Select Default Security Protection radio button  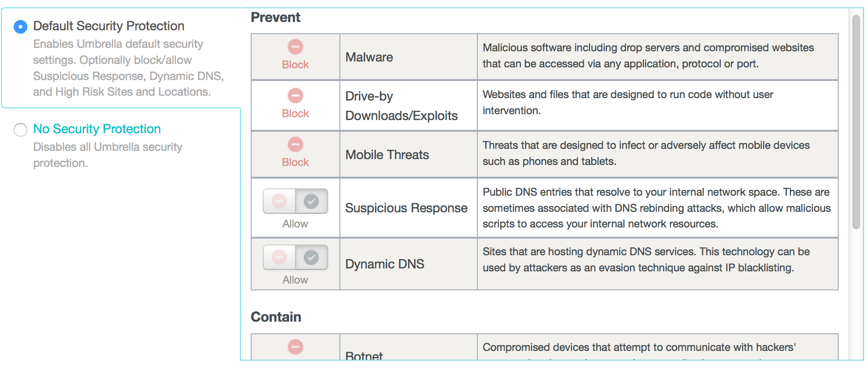pyautogui.click(x=20, y=26)
